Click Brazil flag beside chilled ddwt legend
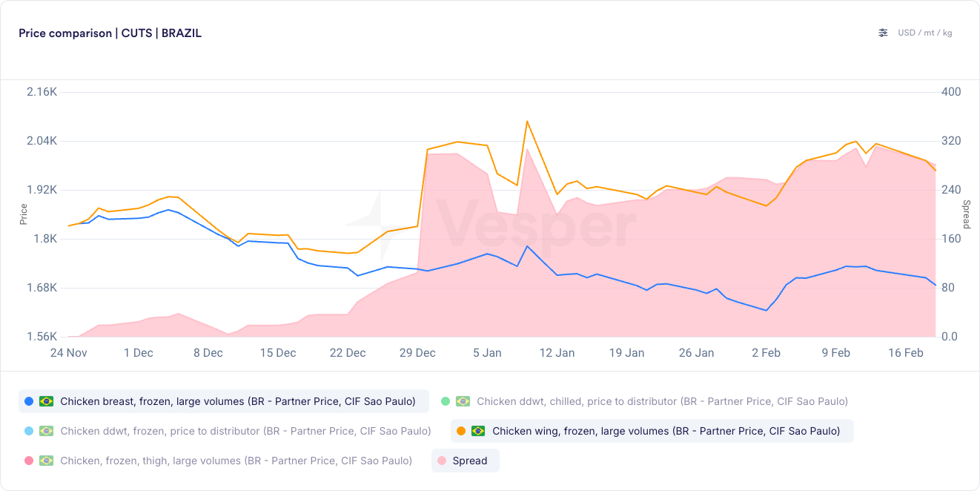The width and height of the screenshot is (980, 491). pos(463,401)
